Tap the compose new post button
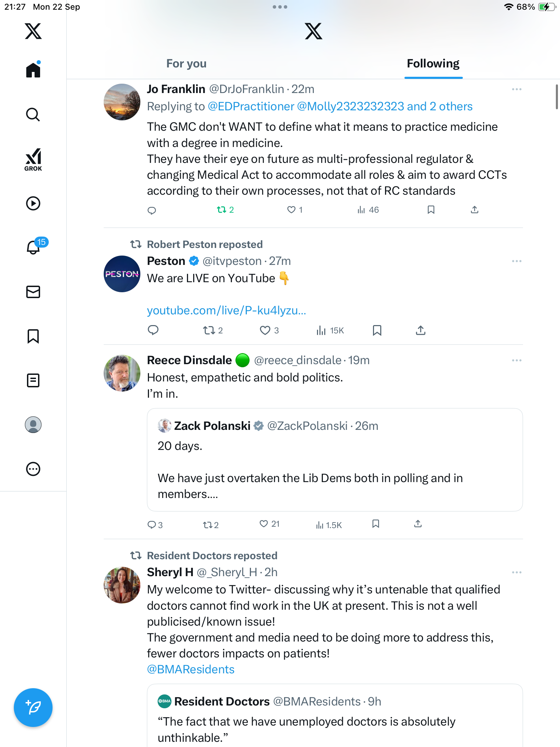The height and width of the screenshot is (747, 560). click(x=33, y=708)
